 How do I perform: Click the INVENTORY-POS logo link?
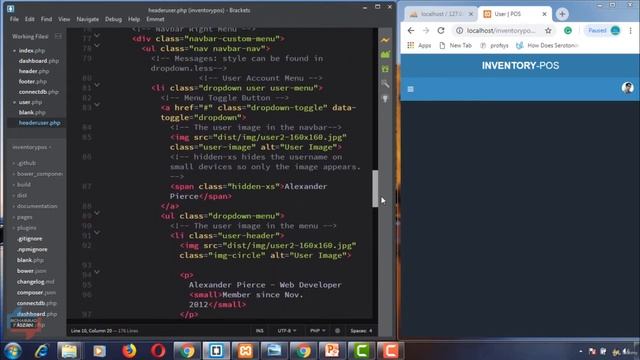coord(520,66)
